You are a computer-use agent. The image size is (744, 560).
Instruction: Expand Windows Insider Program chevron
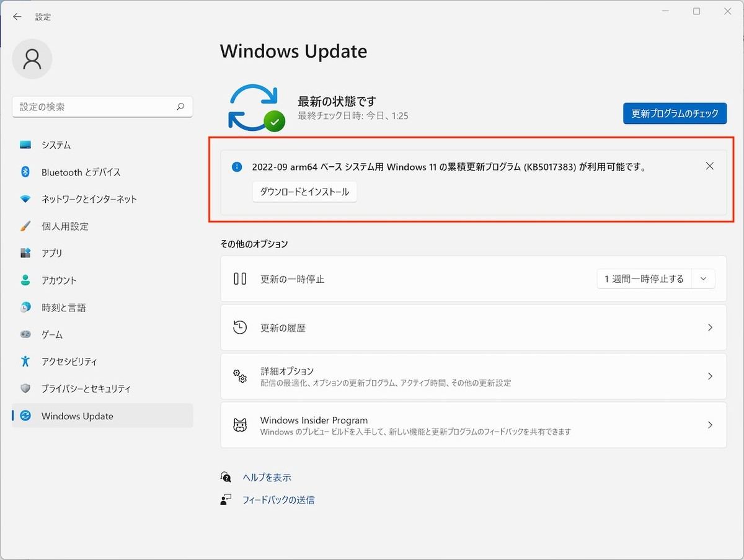coord(710,425)
